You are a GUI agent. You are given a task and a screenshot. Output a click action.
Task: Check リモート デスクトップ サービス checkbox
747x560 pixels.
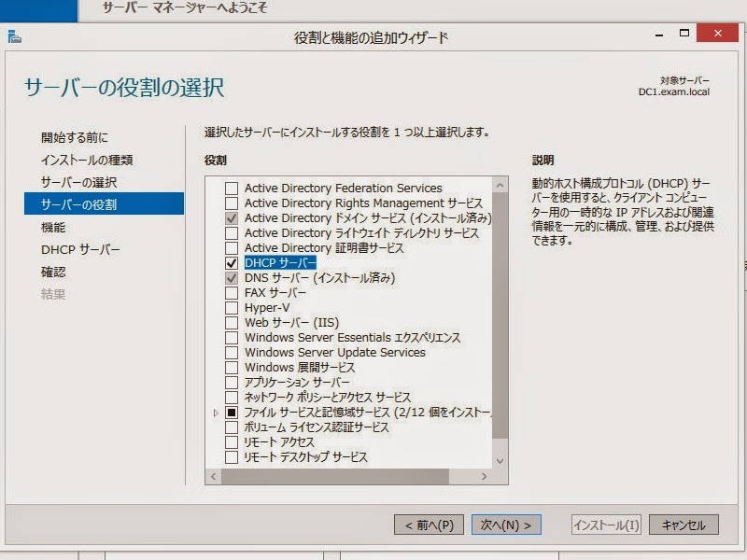(x=232, y=457)
